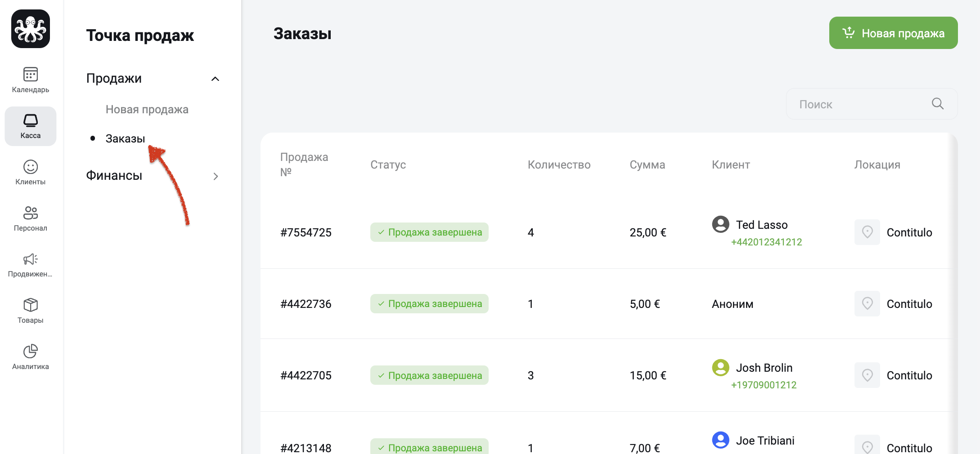The width and height of the screenshot is (980, 454).
Task: Open phone link +442012341212
Action: click(766, 242)
